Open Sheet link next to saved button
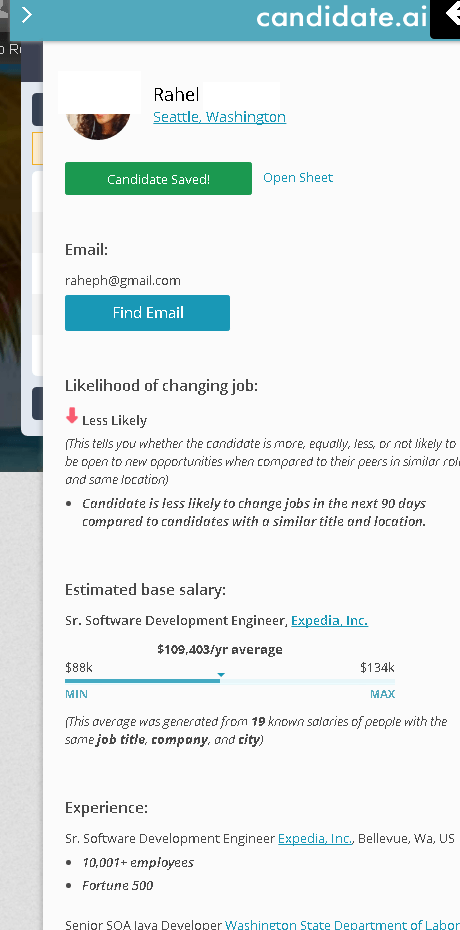The width and height of the screenshot is (460, 930). point(298,177)
